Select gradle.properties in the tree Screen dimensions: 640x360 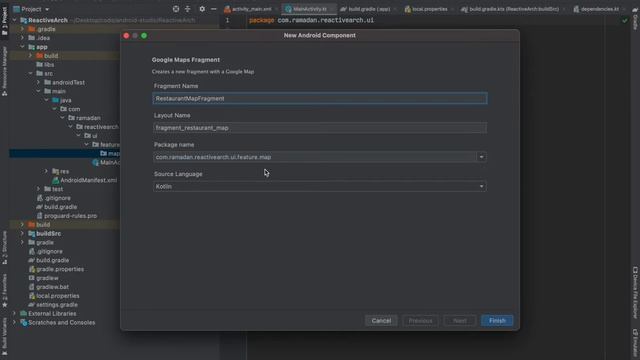click(56, 269)
